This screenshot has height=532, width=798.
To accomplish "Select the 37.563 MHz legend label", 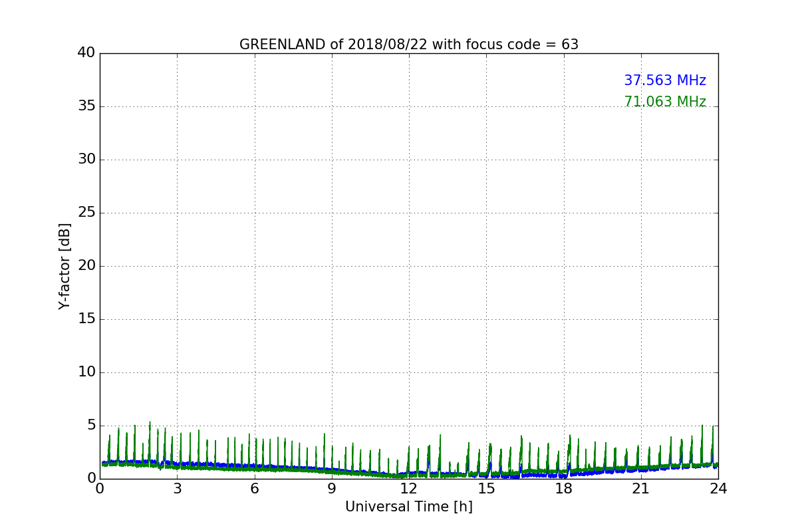I will click(665, 80).
